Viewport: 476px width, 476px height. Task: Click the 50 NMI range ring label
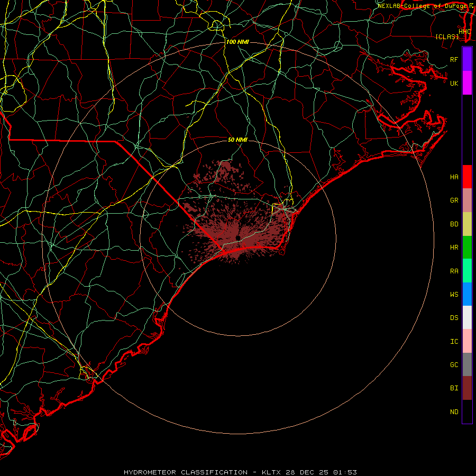pyautogui.click(x=237, y=140)
